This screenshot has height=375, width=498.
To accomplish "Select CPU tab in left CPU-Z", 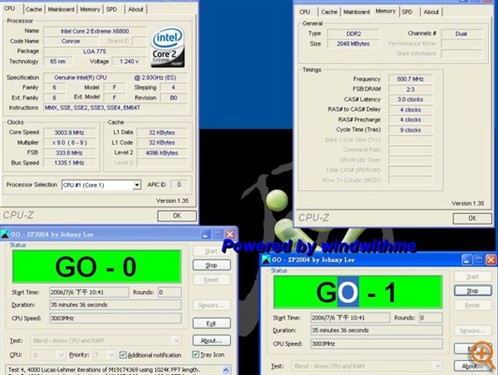I will 9,8.
